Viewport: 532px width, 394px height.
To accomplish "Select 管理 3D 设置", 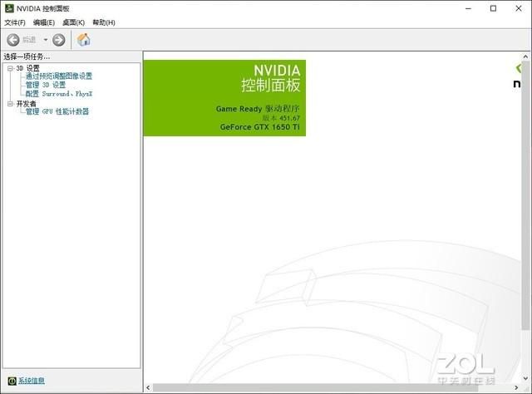I will 46,85.
